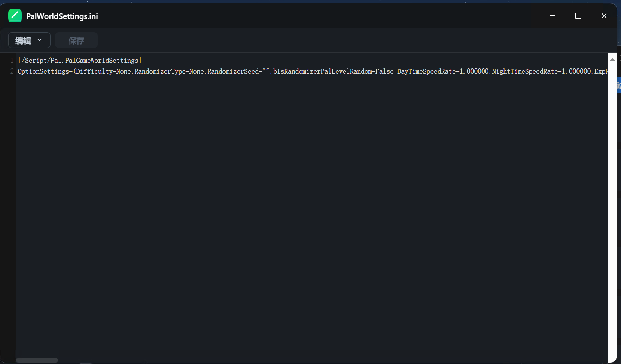Click the PalWorldSettings.ini window title

62,16
